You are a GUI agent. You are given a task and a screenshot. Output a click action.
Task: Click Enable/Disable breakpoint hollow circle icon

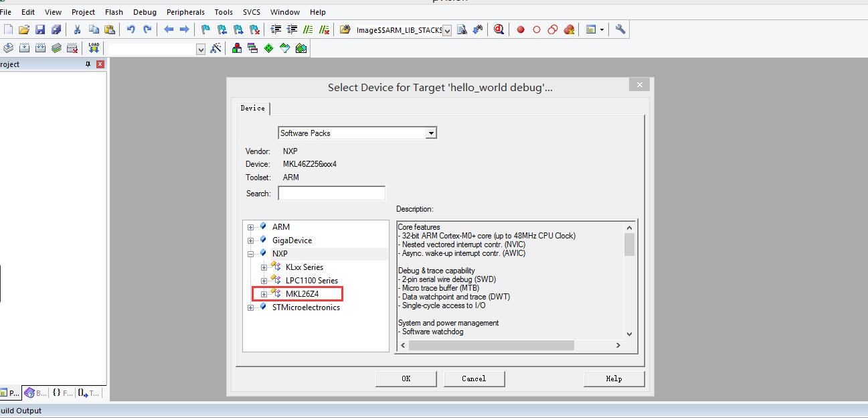[x=537, y=29]
